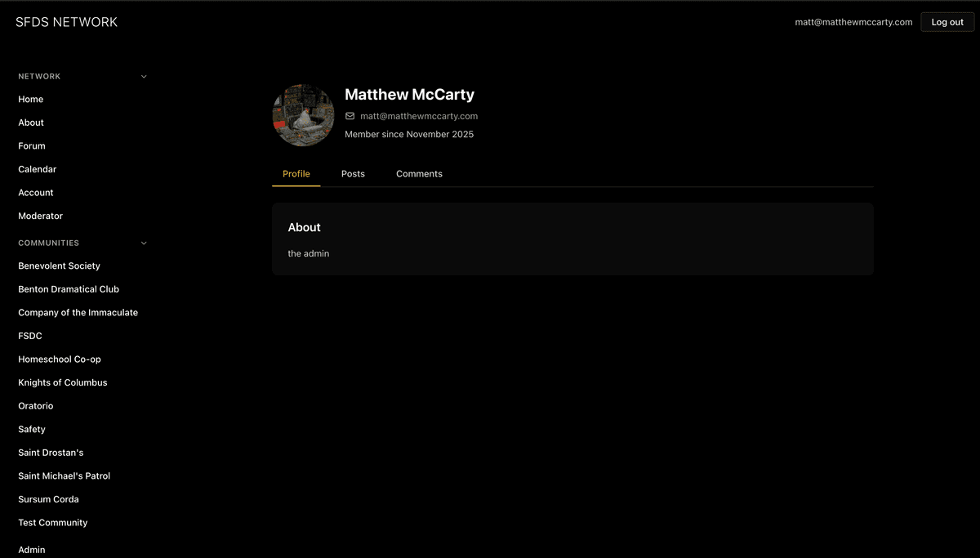Open the Forum page
Image resolution: width=980 pixels, height=558 pixels.
(x=32, y=146)
